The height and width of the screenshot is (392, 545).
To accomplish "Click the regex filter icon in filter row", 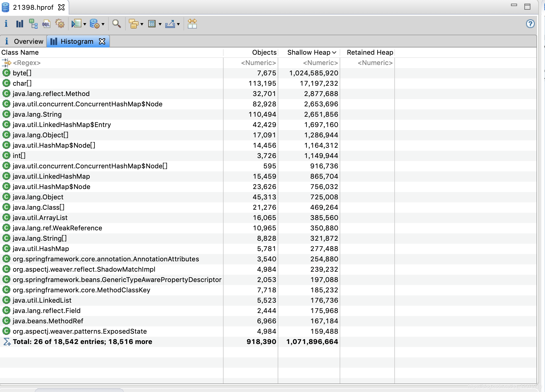I will click(6, 63).
